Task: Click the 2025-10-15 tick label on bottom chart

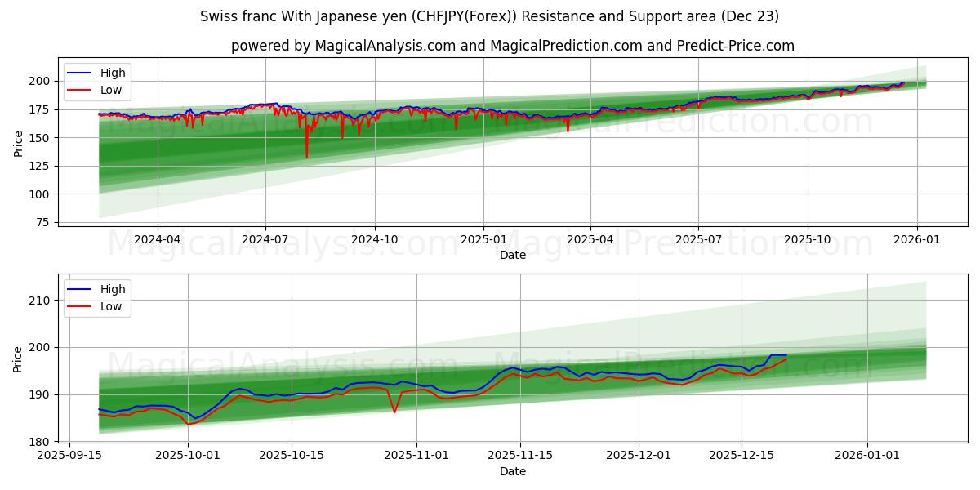Action: pyautogui.click(x=290, y=454)
